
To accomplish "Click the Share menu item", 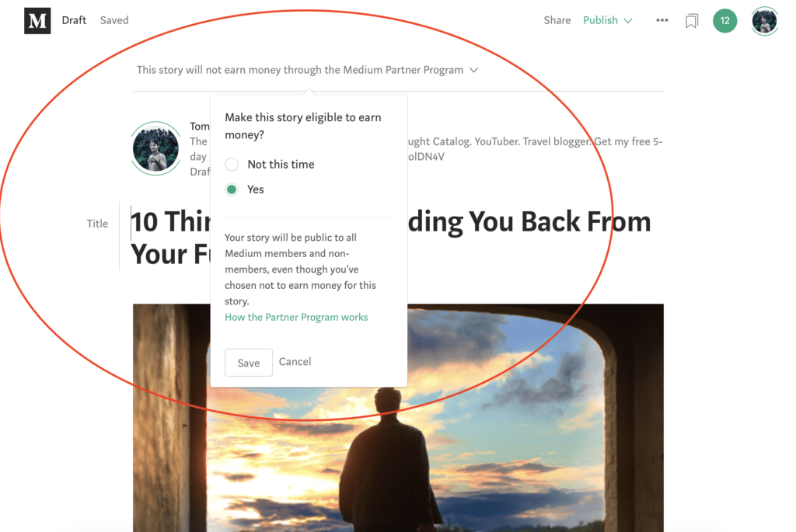I will click(x=557, y=20).
